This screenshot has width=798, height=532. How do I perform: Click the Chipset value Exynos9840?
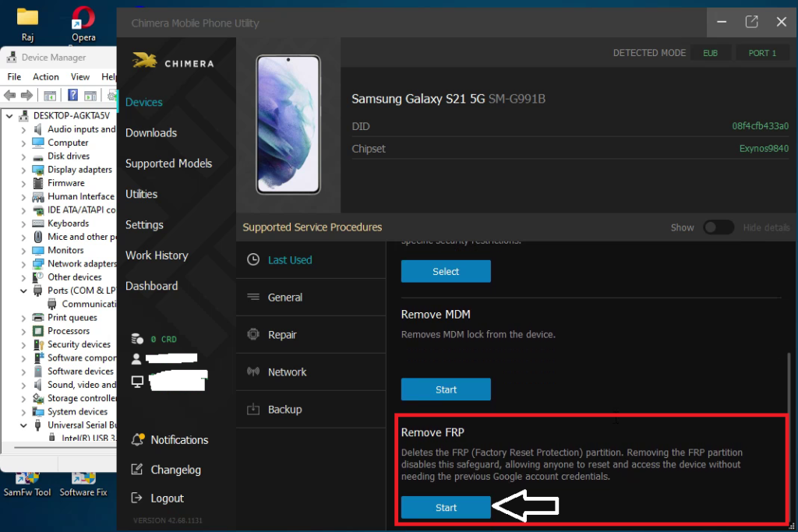tap(764, 149)
